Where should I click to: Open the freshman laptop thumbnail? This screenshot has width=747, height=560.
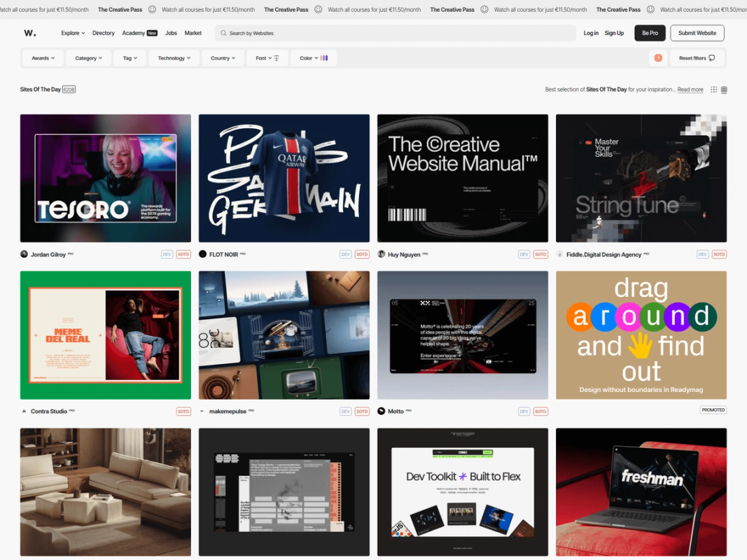coord(641,492)
